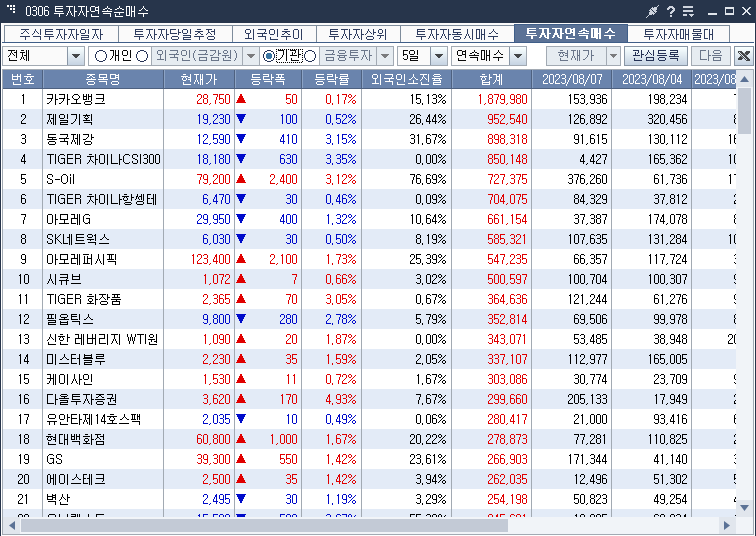Sort by the 등락폭 column header
Viewport: 756px width, 536px height.
coord(268,79)
